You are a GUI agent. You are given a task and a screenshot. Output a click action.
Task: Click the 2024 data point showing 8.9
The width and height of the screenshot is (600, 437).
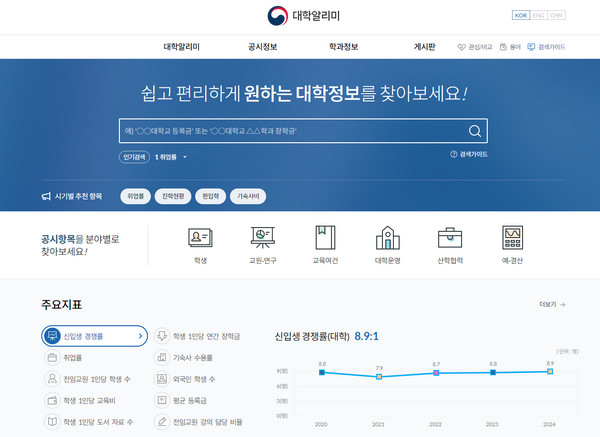point(550,372)
